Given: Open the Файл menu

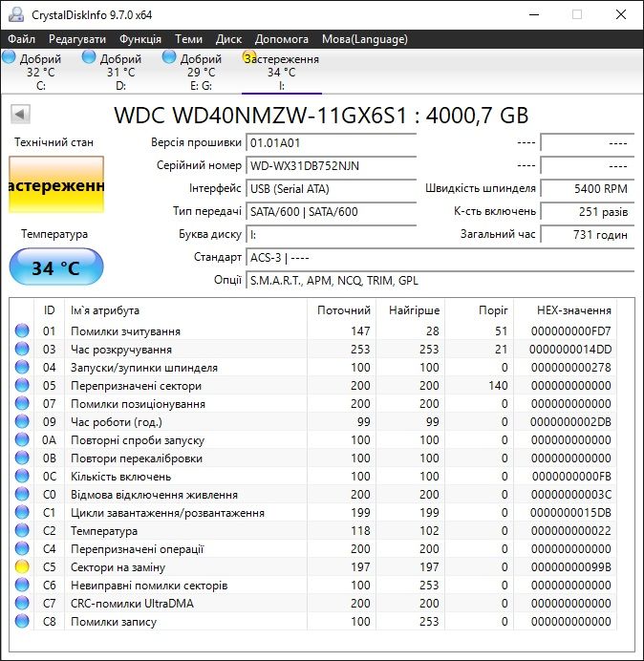Looking at the screenshot, I should tap(22, 39).
